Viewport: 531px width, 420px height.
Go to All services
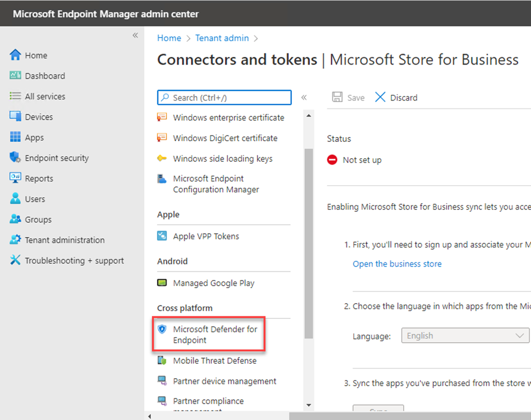45,96
